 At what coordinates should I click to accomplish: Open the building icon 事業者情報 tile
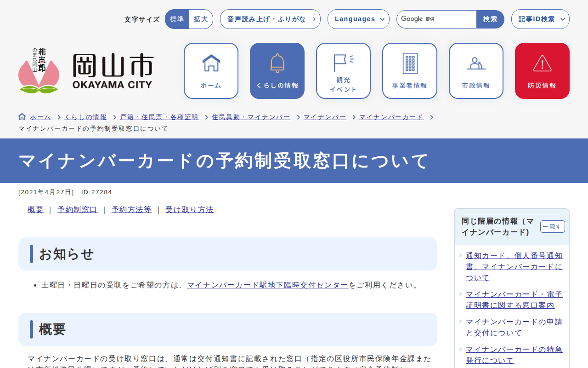(409, 71)
